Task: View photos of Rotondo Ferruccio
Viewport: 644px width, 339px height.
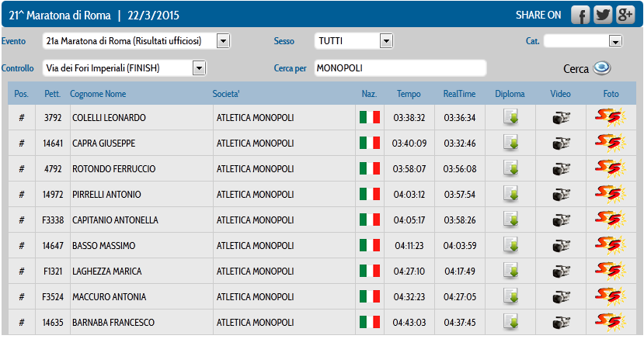Action: (x=611, y=168)
